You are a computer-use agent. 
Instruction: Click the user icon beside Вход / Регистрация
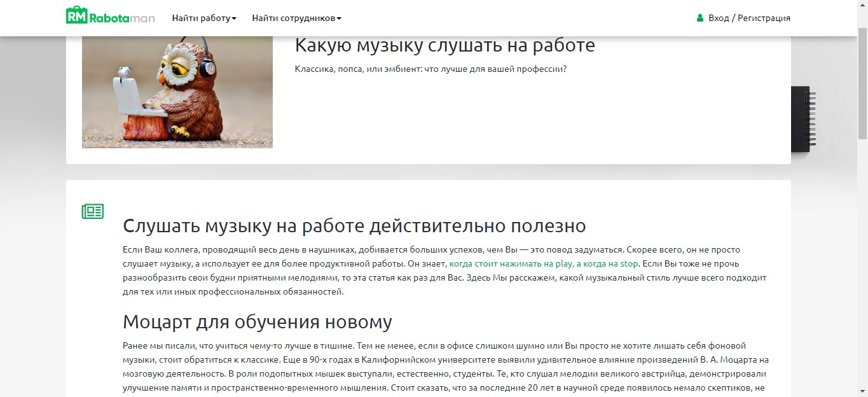pyautogui.click(x=700, y=18)
